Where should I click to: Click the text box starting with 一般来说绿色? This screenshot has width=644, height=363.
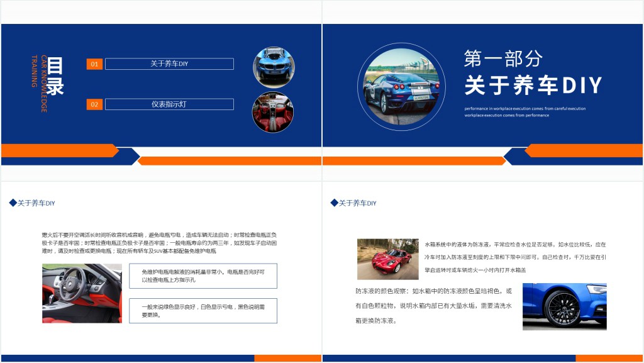click(x=203, y=311)
